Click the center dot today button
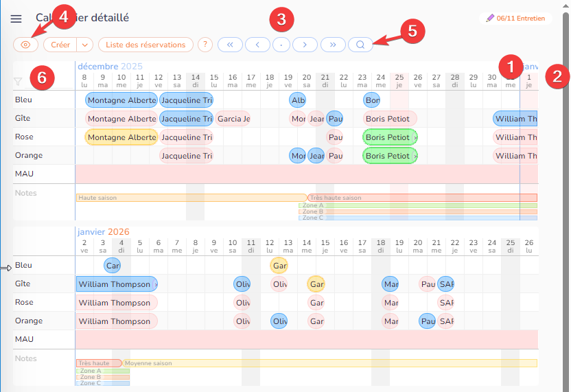Screen dimensions: 571x392 click(281, 45)
